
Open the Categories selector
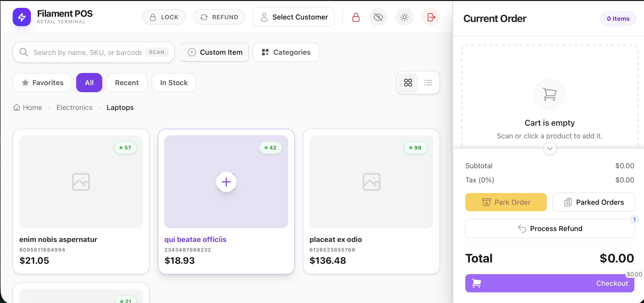286,52
